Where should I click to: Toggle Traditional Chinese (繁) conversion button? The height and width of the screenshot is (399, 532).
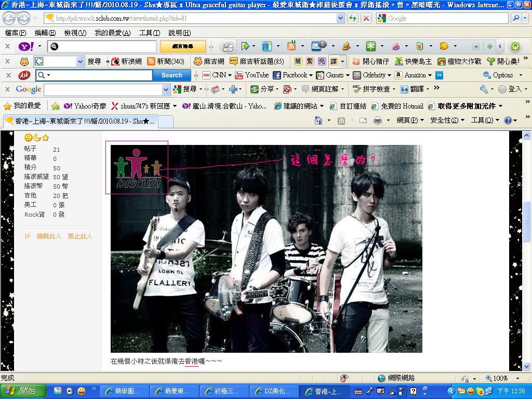tap(310, 61)
